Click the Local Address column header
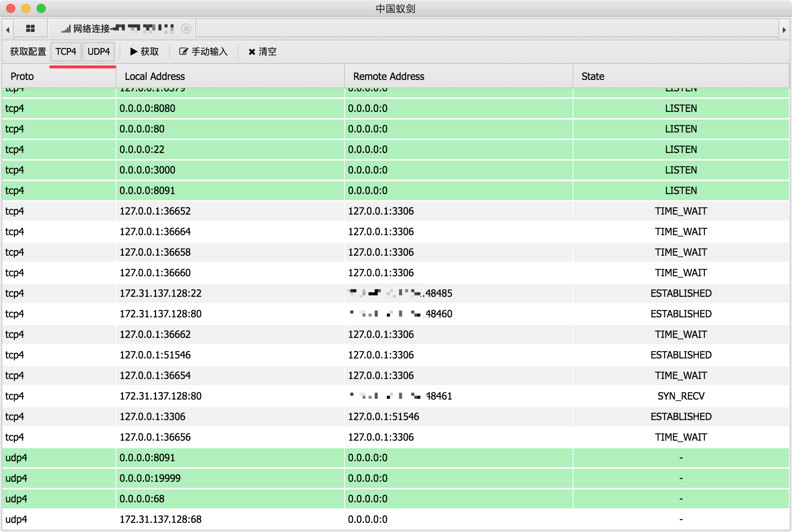 (x=154, y=76)
